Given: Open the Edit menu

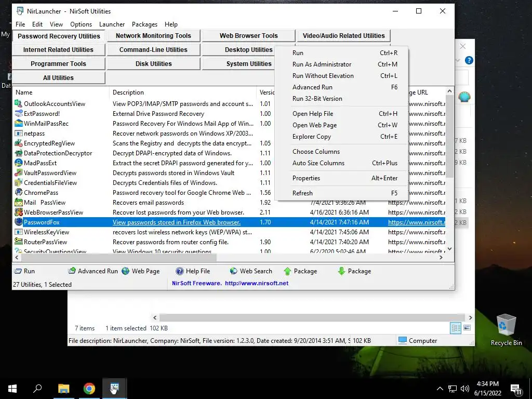Looking at the screenshot, I should pos(37,24).
